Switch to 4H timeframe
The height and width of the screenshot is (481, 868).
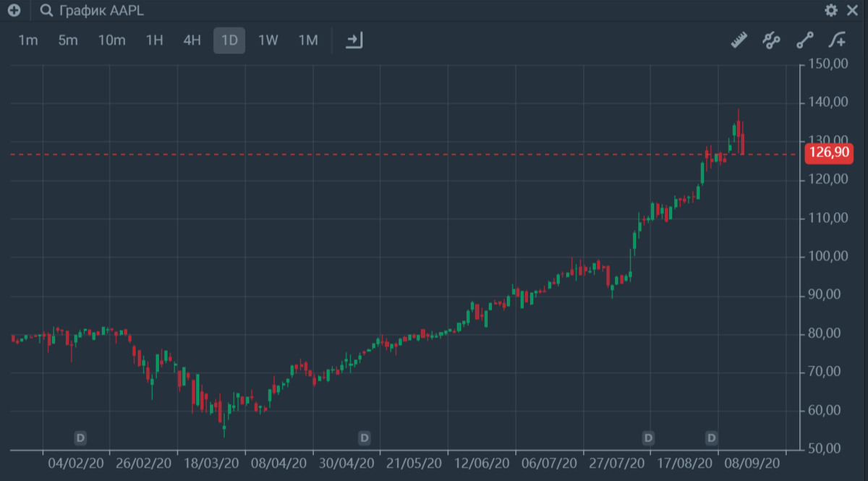pos(192,41)
